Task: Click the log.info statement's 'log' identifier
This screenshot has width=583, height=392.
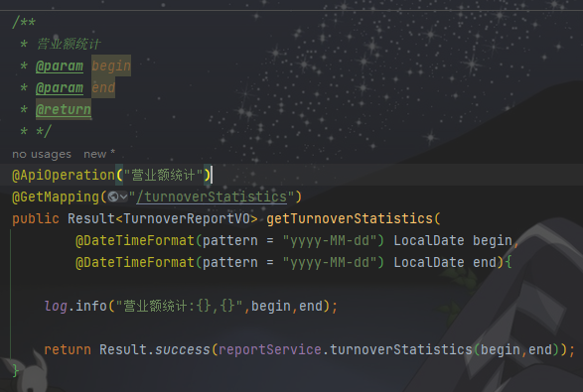Action: coord(56,307)
